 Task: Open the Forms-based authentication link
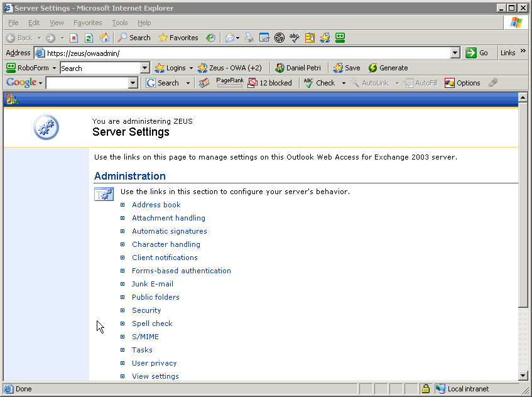[181, 270]
